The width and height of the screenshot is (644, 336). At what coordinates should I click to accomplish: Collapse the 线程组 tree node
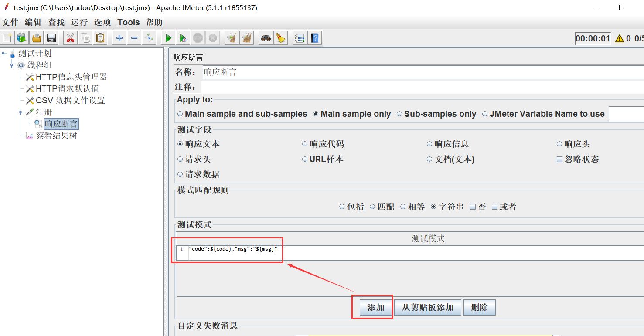tap(13, 65)
